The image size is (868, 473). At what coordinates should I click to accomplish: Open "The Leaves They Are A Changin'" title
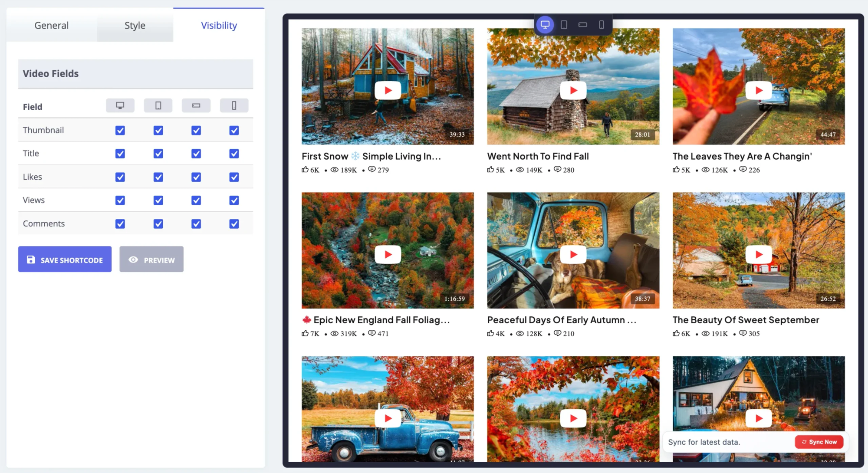pos(742,156)
